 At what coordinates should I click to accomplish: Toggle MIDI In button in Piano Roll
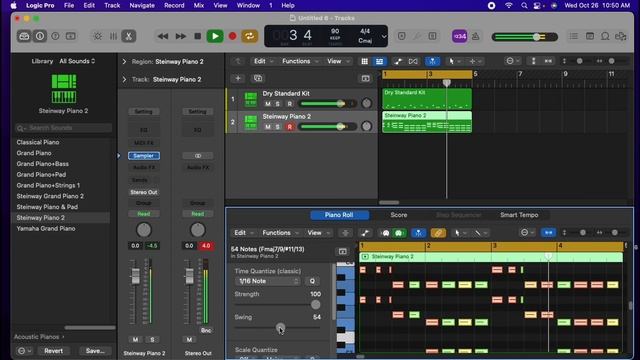(386, 233)
